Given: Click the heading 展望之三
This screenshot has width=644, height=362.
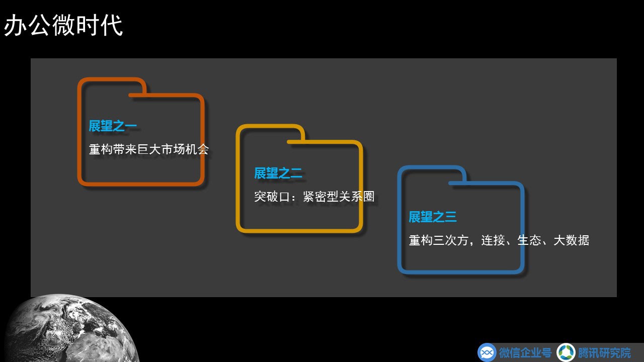Looking at the screenshot, I should 433,217.
